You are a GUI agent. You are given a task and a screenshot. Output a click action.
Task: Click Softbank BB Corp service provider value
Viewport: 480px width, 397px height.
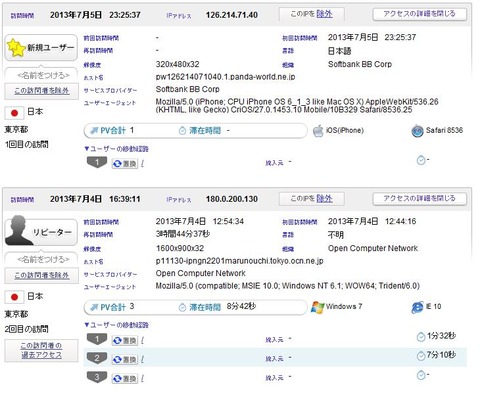coord(188,89)
